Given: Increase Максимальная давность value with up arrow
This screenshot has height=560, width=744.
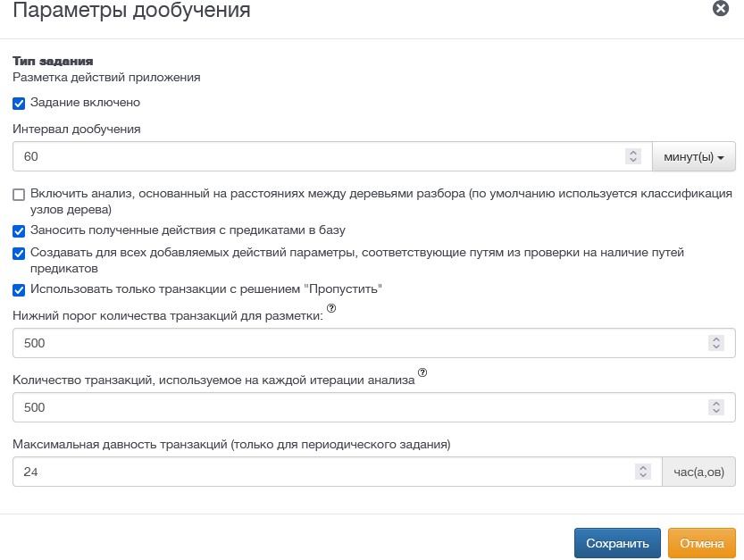Looking at the screenshot, I should (x=643, y=467).
